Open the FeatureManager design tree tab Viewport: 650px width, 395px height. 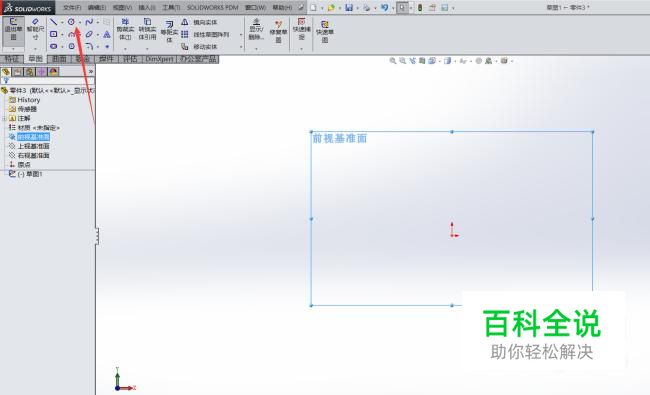click(6, 72)
